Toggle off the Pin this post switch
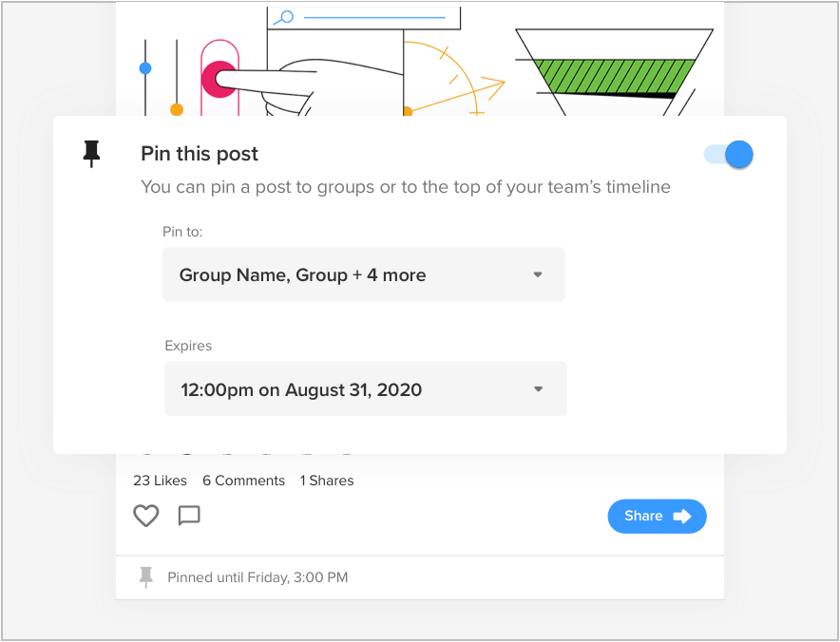Viewport: 840px width, 642px height. tap(729, 155)
